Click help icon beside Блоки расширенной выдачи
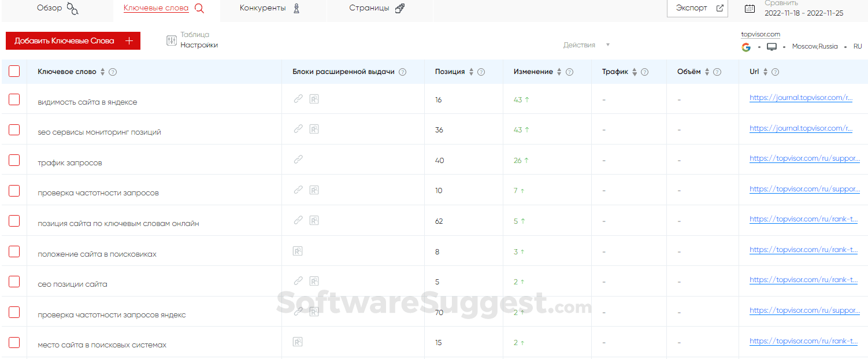Screen dimensions: 868x359 [x=403, y=72]
